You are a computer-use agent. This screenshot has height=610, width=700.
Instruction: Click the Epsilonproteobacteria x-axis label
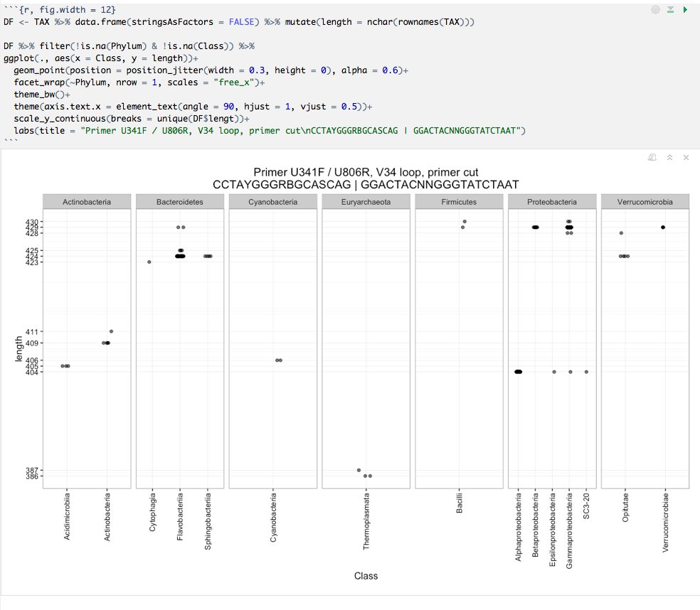[x=552, y=530]
